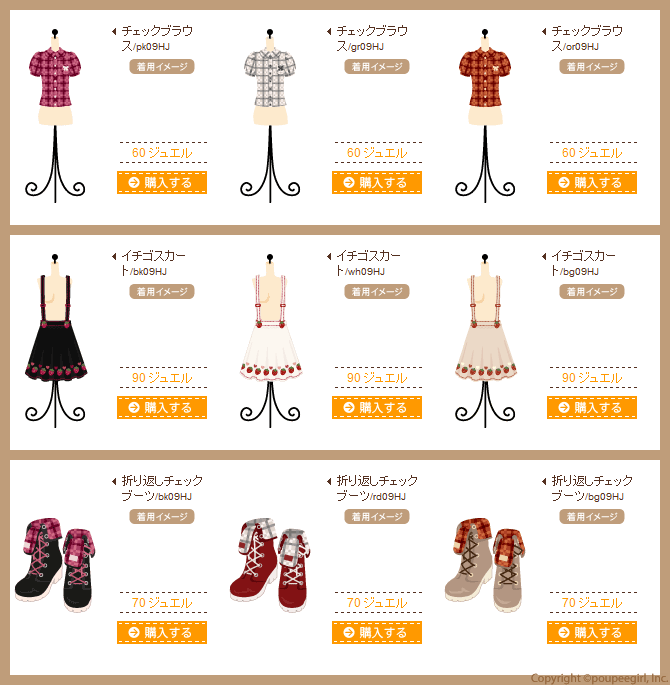
Task: Open the red fold-over check boots image
Action: click(x=270, y=565)
